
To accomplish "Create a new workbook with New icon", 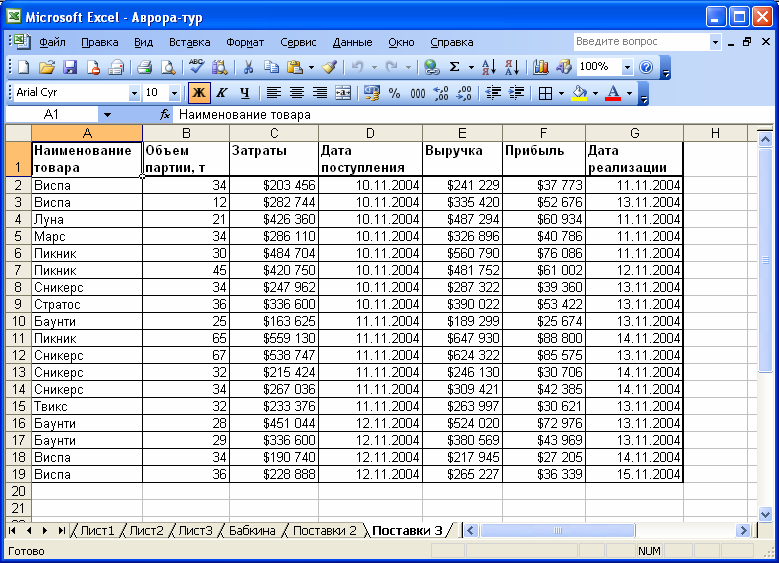I will pos(23,67).
